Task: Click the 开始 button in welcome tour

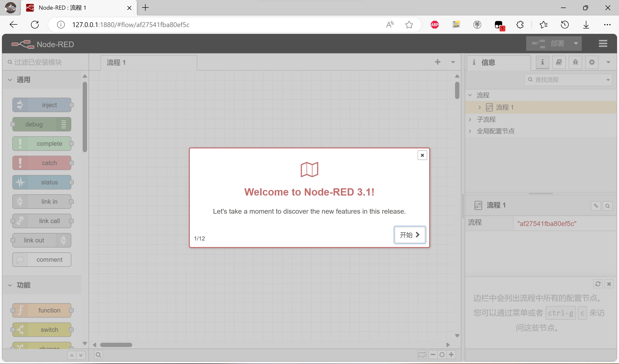Action: 410,235
